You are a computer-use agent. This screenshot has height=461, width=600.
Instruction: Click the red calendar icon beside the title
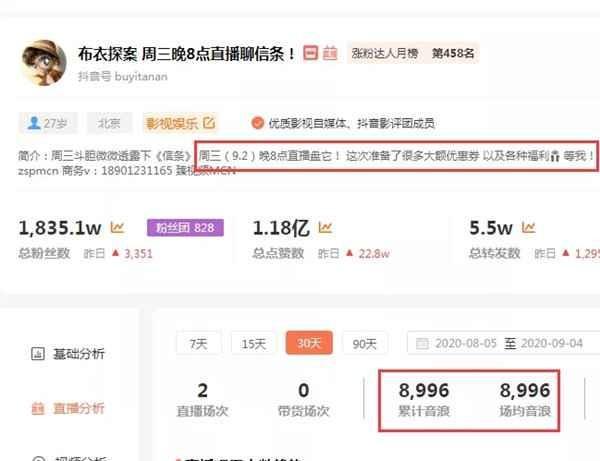(310, 53)
